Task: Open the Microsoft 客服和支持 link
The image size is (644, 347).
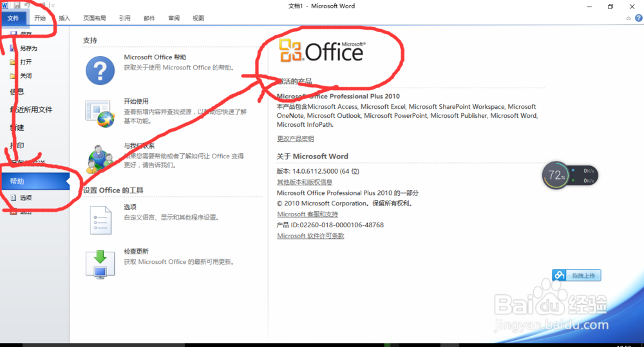Action: pyautogui.click(x=308, y=214)
